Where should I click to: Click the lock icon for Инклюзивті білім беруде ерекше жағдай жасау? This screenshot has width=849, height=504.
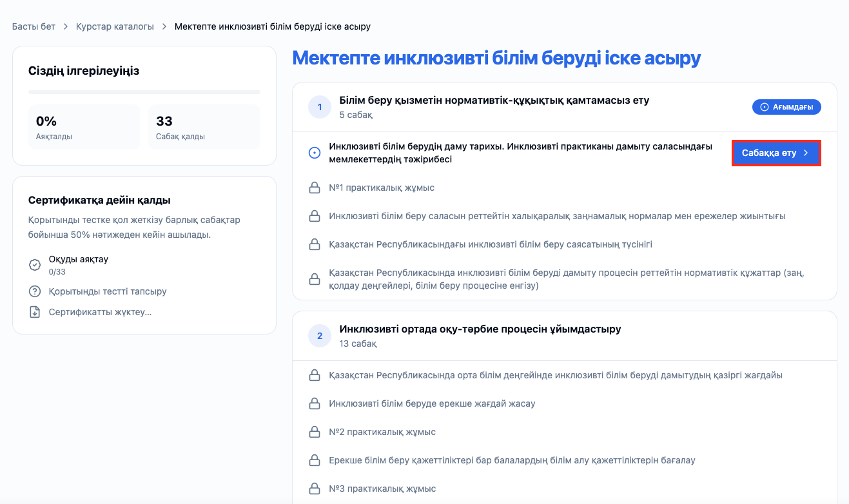315,403
